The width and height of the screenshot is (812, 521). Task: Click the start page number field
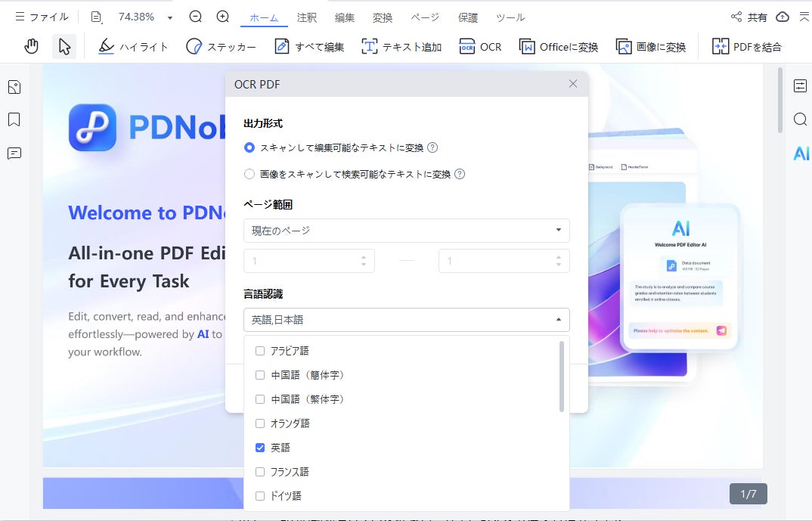pyautogui.click(x=309, y=261)
